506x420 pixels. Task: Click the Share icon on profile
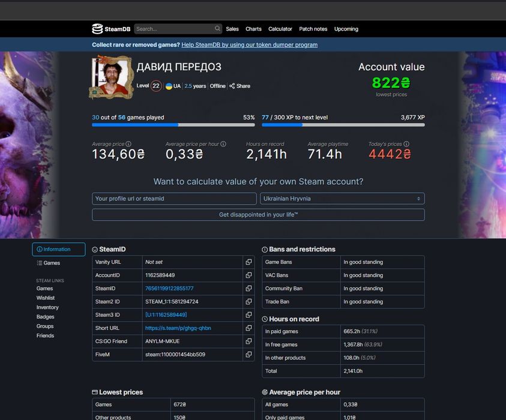[232, 86]
